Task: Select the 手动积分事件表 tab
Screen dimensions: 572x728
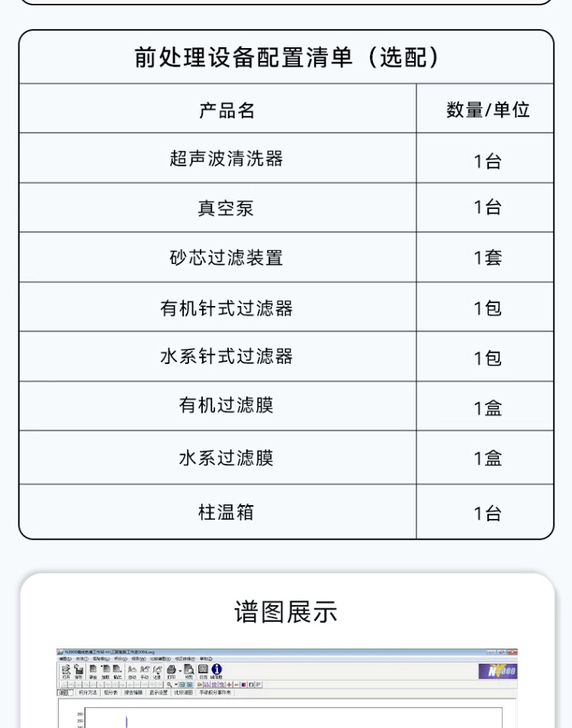Action: tap(214, 693)
